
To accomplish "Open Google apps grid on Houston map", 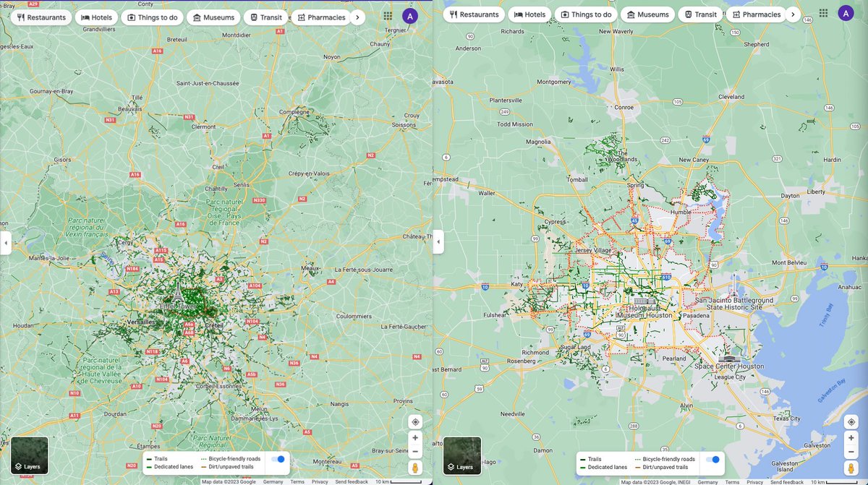I will 824,13.
